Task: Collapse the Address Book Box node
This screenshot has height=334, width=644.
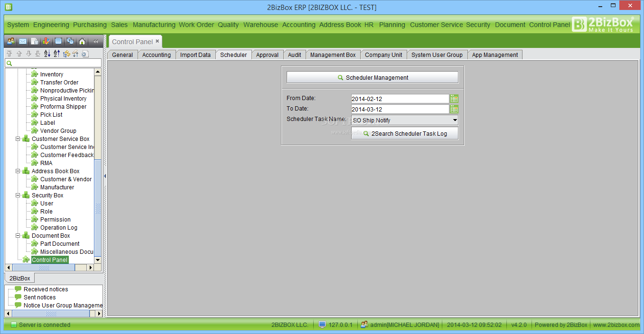Action: coord(19,171)
